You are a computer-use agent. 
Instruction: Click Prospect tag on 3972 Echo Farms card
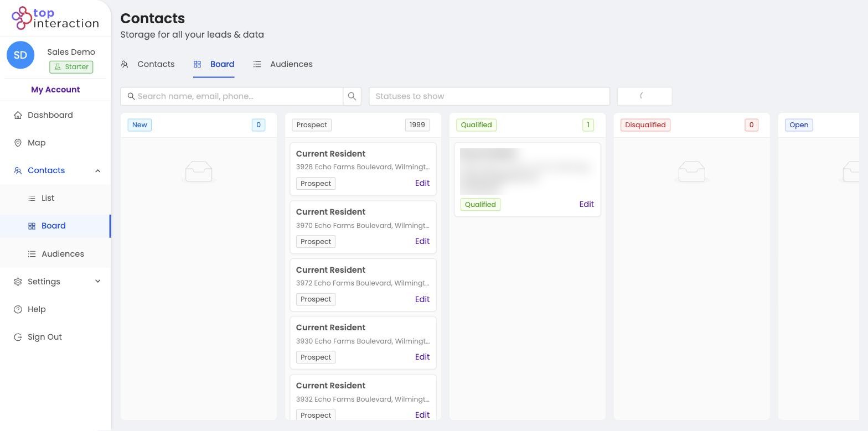point(316,299)
